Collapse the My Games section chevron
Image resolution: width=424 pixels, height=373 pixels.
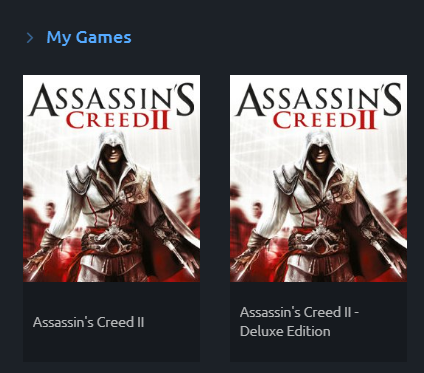(30, 38)
